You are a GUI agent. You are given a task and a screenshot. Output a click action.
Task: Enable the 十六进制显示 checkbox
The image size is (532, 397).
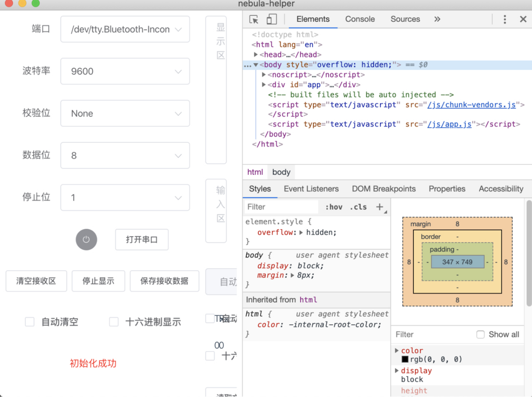[x=114, y=322]
